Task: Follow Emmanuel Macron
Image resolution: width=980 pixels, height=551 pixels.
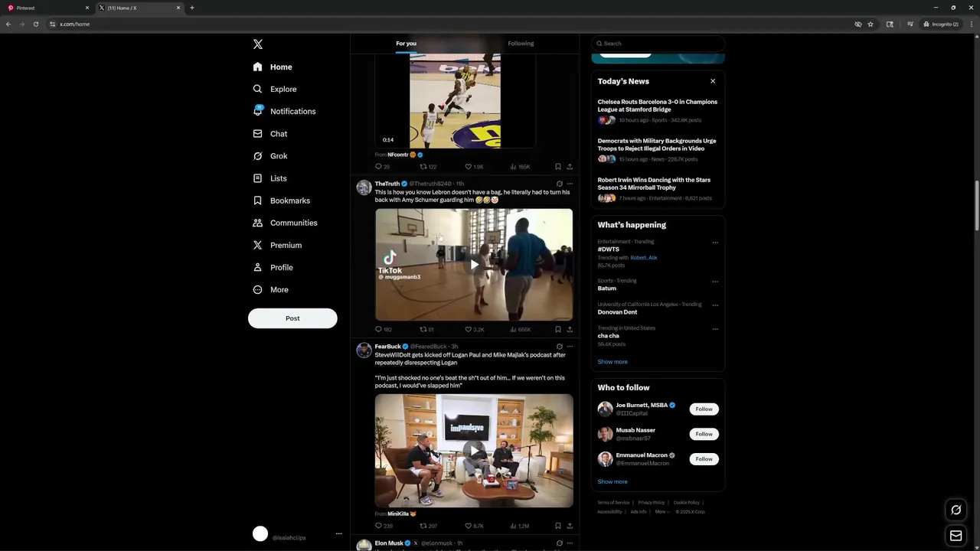Action: (704, 459)
